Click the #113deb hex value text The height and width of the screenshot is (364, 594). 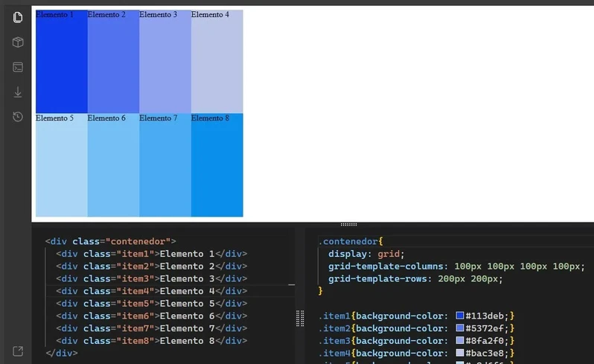click(x=485, y=316)
